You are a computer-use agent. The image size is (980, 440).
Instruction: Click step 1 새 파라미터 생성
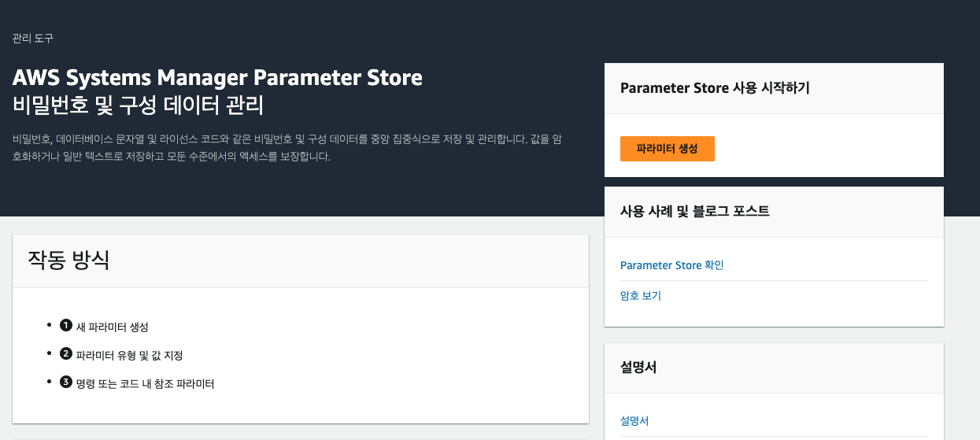pos(112,327)
